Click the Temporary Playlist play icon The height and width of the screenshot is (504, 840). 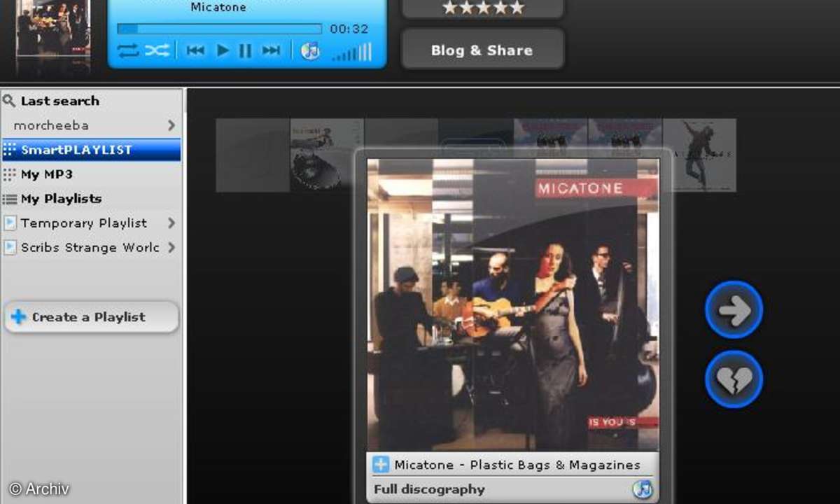pyautogui.click(x=10, y=223)
